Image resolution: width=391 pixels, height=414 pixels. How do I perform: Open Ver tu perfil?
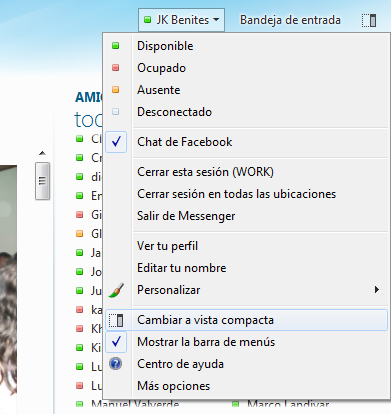point(247,246)
